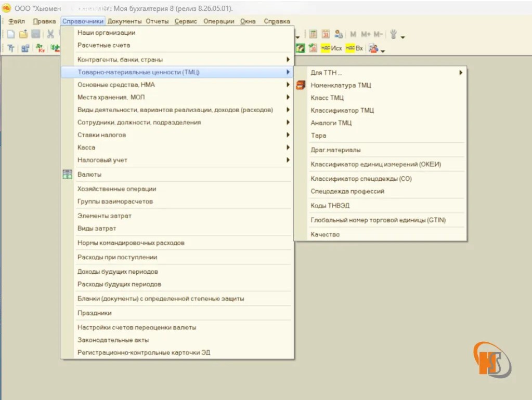Click the M memory button

353,34
